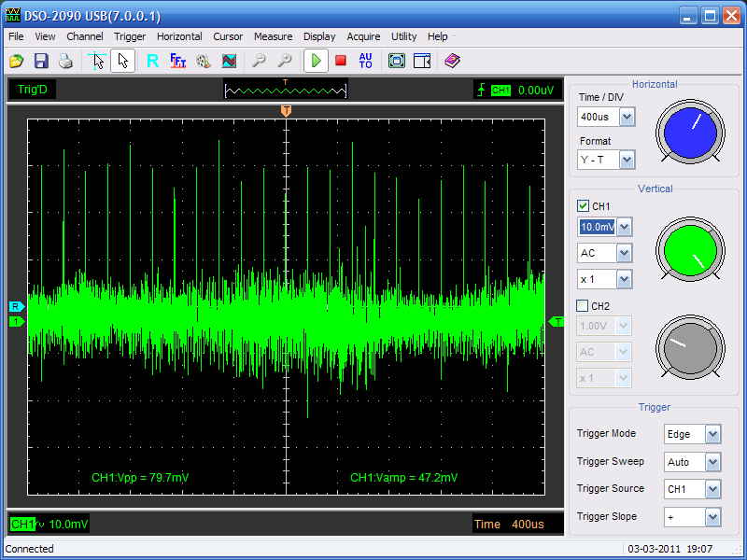
Task: Open the Acquire menu
Action: coord(363,36)
